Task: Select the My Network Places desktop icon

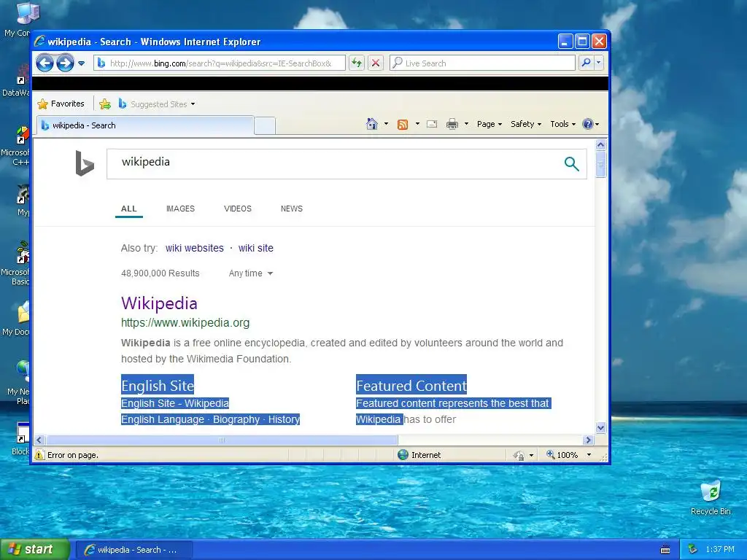Action: [x=18, y=382]
